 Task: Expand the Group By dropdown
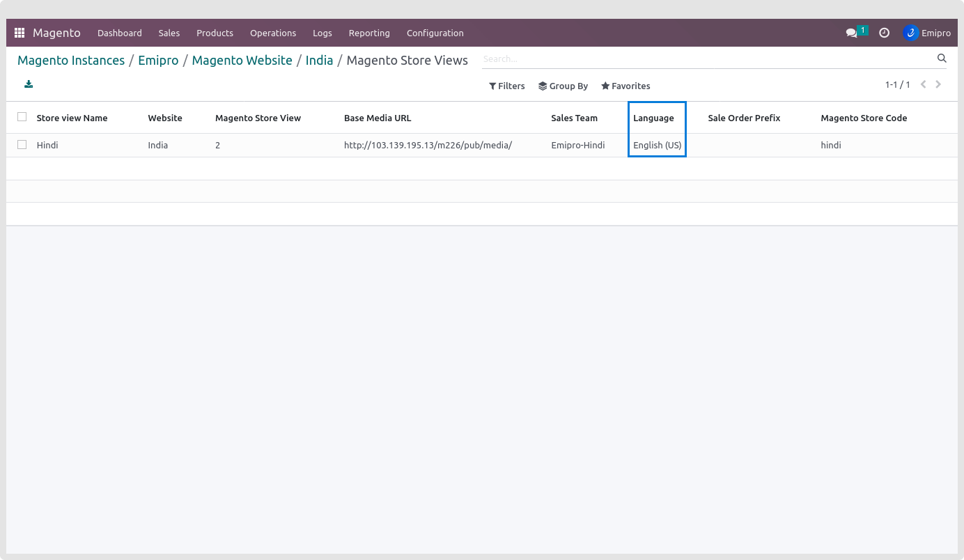pyautogui.click(x=563, y=86)
